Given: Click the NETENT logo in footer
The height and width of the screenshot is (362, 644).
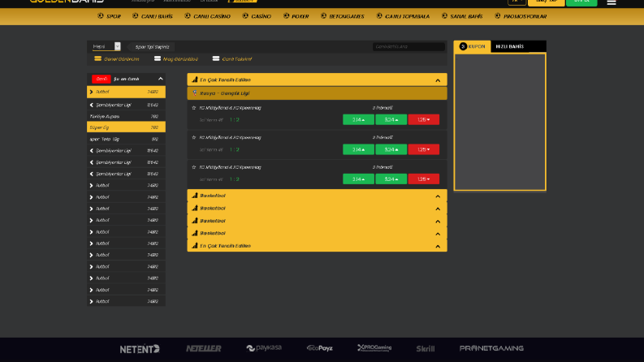Looking at the screenshot, I should click(x=140, y=349).
